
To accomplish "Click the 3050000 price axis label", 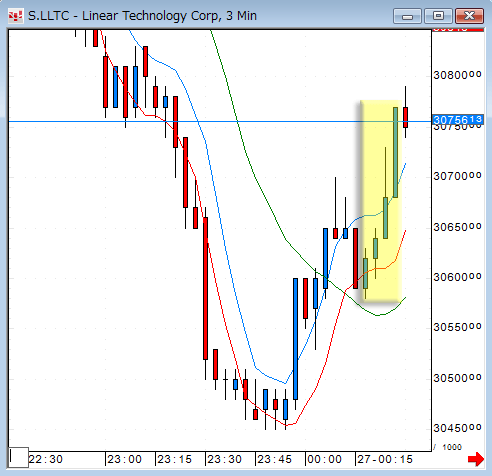I will pyautogui.click(x=457, y=378).
